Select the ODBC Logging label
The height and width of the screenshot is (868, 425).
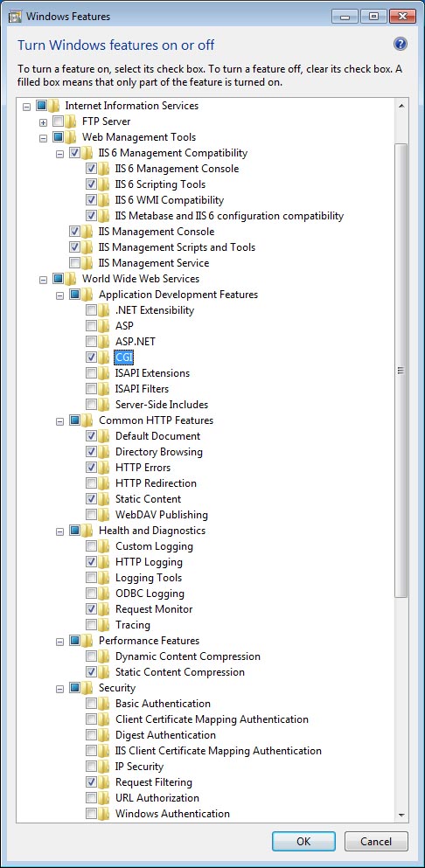point(150,593)
